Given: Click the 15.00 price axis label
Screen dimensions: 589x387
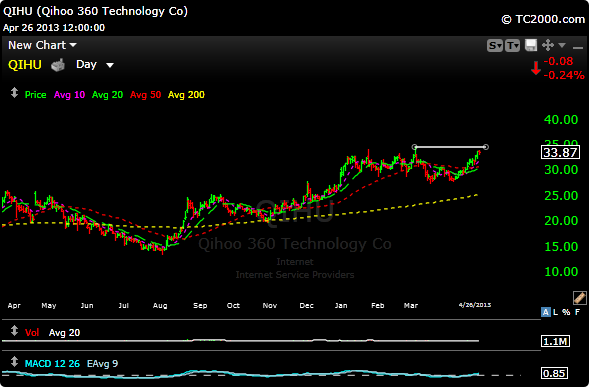Looking at the screenshot, I should (x=561, y=246).
